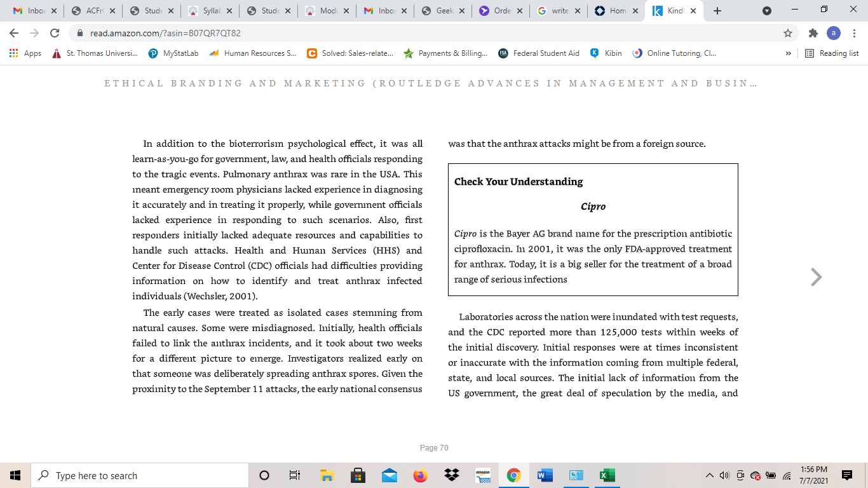The width and height of the screenshot is (868, 488).
Task: Close the Orde tab
Action: point(520,11)
